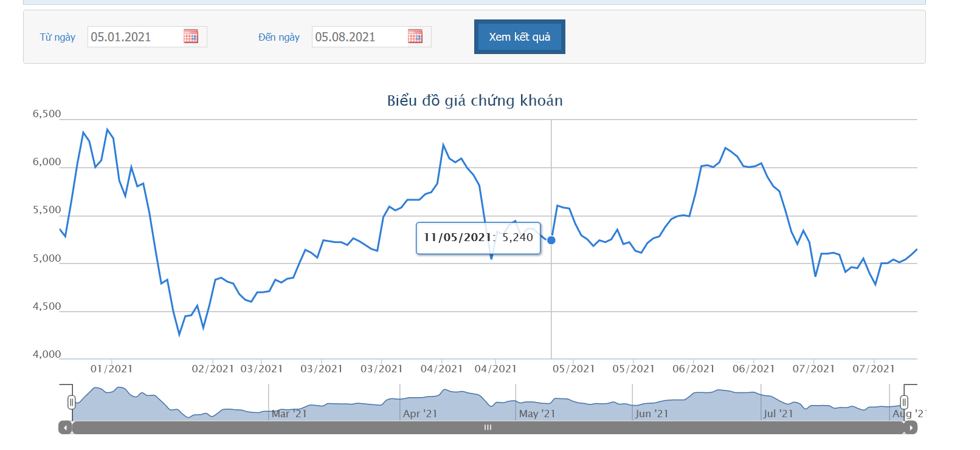Select Apr '21 in the navigator timeline
This screenshot has height=450, width=980.
[x=420, y=414]
